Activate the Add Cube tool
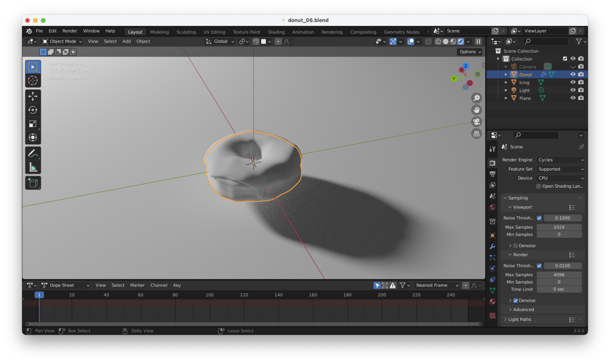 (33, 182)
